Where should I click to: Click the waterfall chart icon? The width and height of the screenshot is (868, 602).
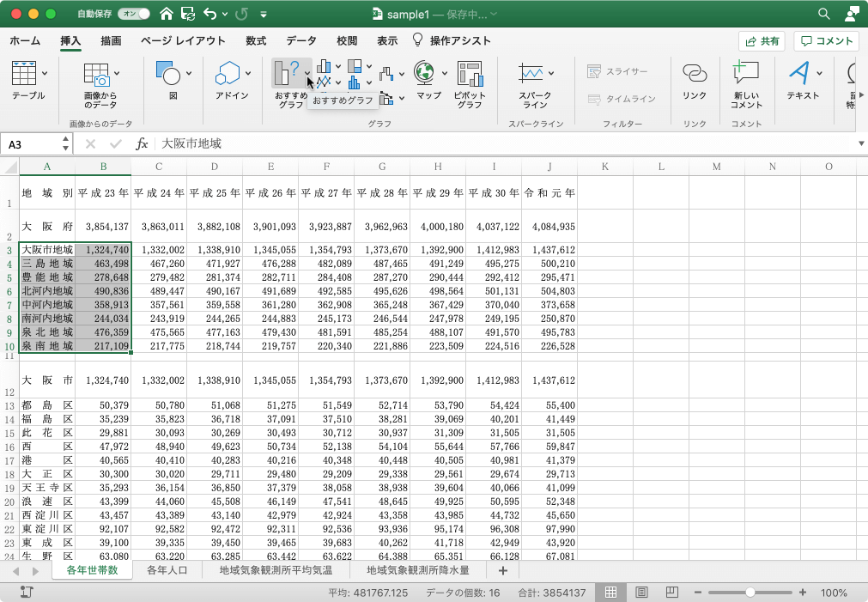tap(386, 73)
